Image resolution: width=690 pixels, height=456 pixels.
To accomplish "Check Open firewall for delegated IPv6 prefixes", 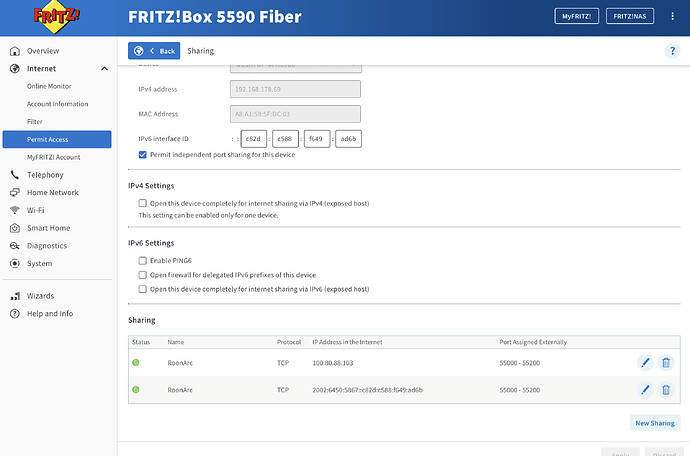I will [143, 275].
